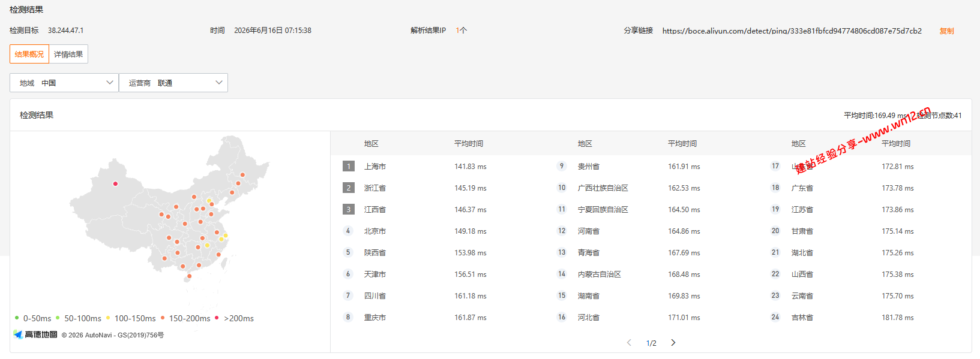The height and width of the screenshot is (359, 980).
Task: Select the 天津市 row
Action: click(437, 274)
